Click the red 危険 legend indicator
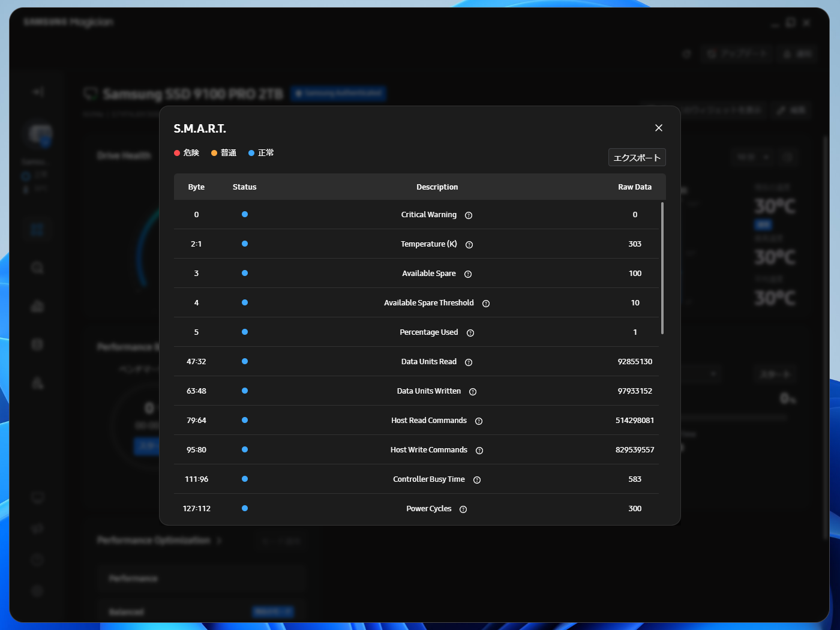The image size is (840, 630). tap(177, 153)
